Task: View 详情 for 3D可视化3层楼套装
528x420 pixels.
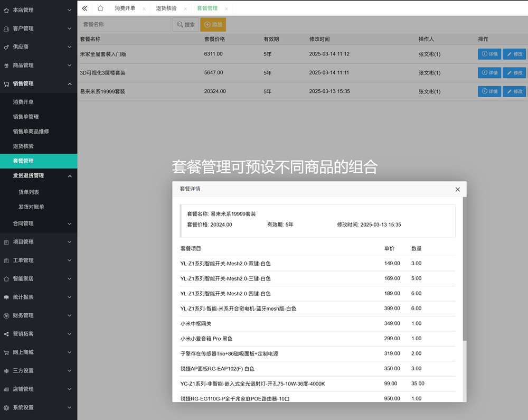Action: pos(489,73)
